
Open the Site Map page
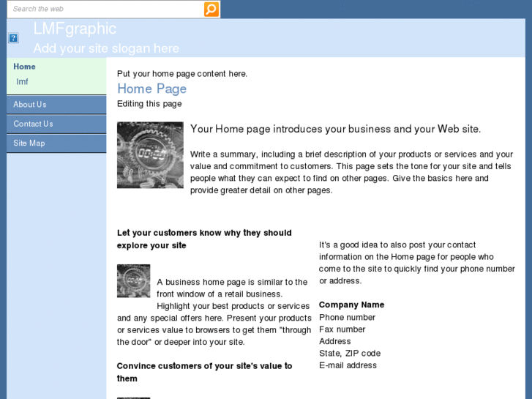tap(56, 143)
